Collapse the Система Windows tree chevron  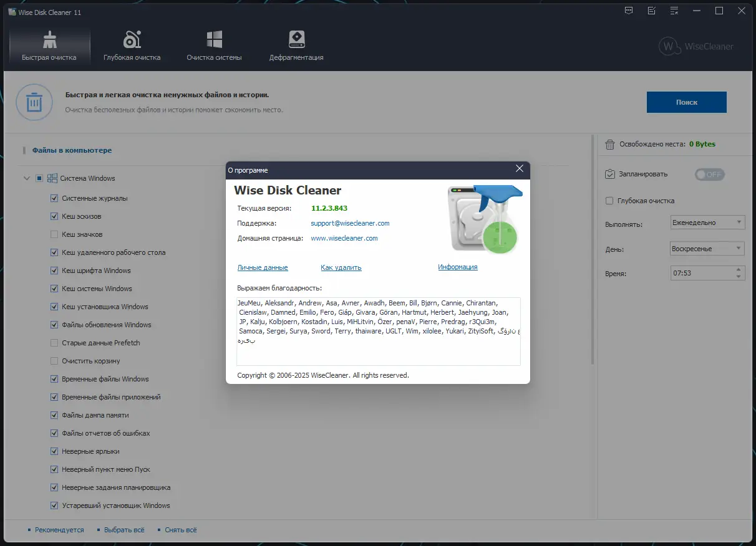[27, 178]
